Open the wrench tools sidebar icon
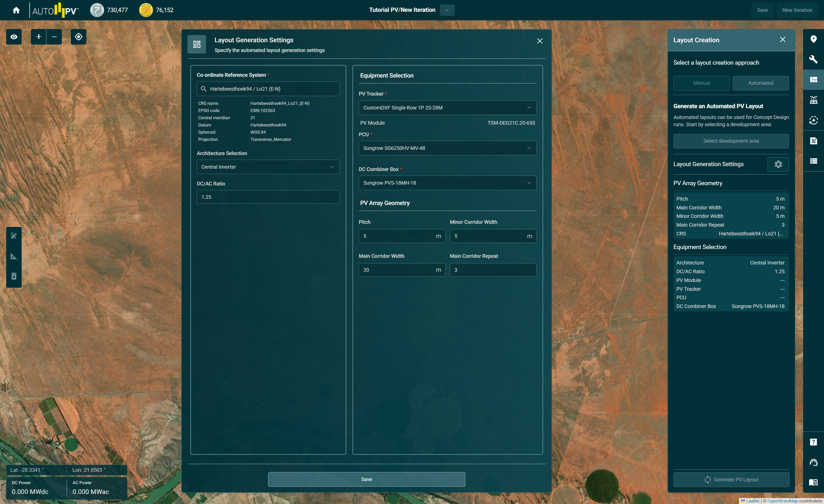This screenshot has width=824, height=504. pos(813,59)
